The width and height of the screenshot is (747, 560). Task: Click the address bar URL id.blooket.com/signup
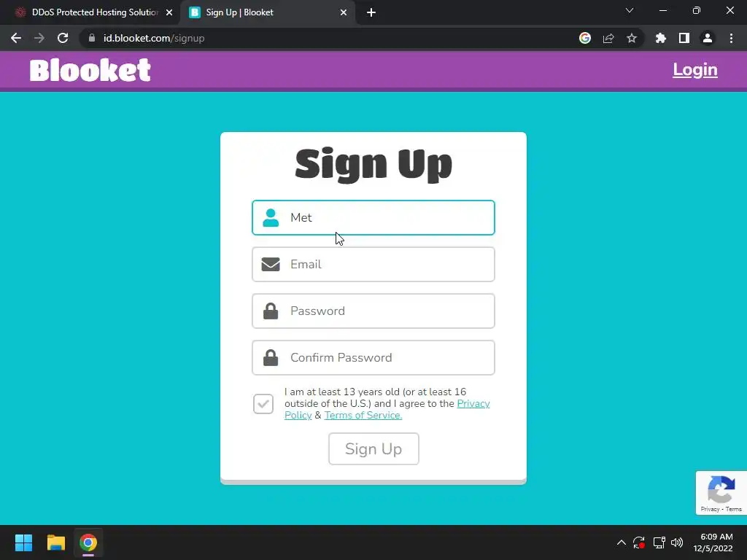click(154, 38)
